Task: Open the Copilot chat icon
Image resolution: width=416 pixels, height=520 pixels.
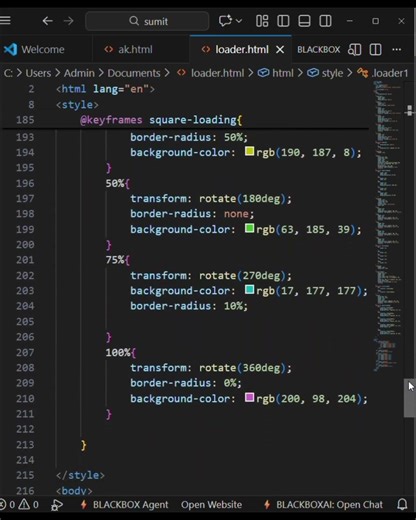Action: (225, 21)
